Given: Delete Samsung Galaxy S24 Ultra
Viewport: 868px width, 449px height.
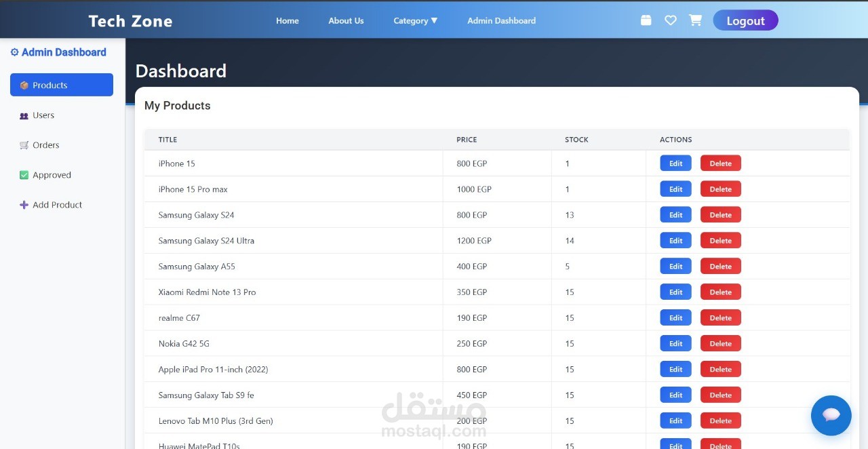Looking at the screenshot, I should [720, 241].
